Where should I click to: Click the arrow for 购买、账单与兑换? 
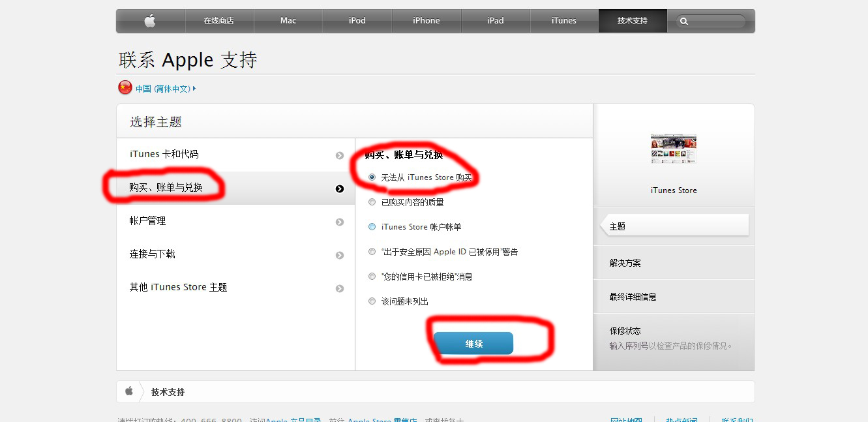(340, 188)
